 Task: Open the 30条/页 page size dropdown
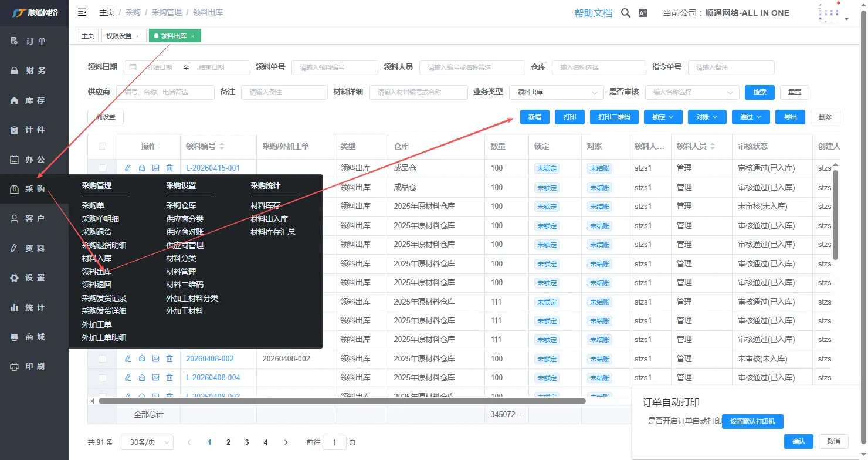[x=147, y=442]
